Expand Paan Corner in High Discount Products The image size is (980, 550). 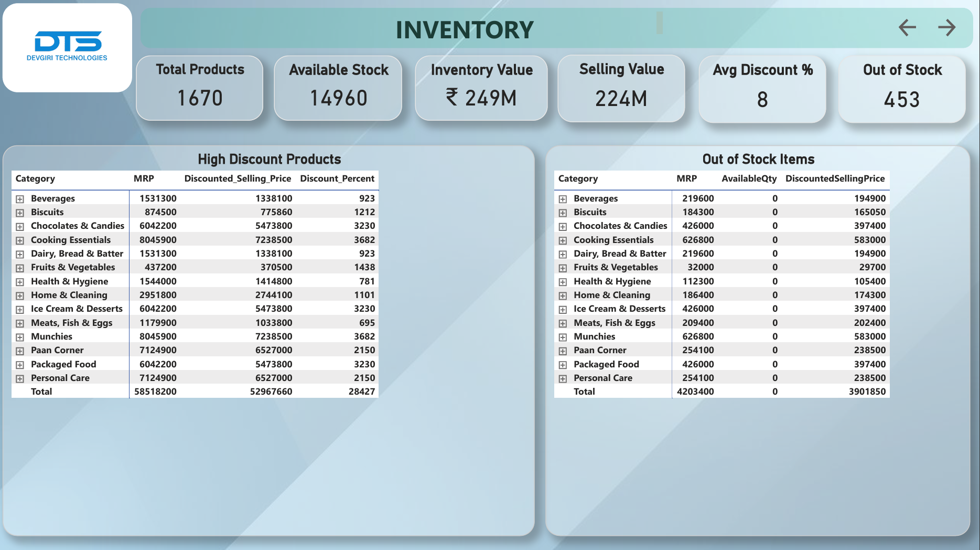click(x=20, y=351)
